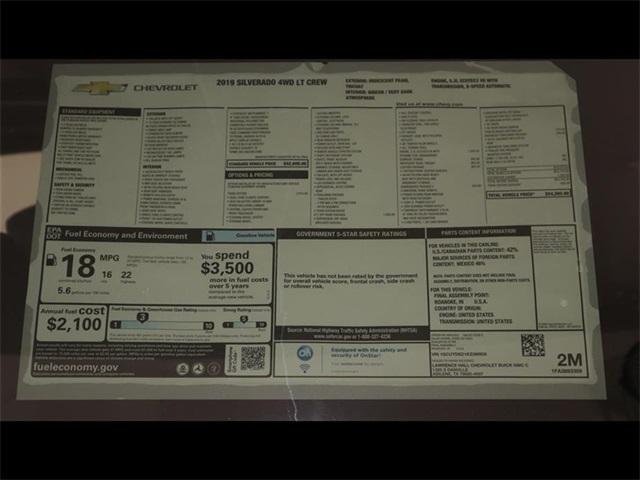Click the fueleconomy.gov web address
The width and height of the screenshot is (640, 480).
[99, 368]
